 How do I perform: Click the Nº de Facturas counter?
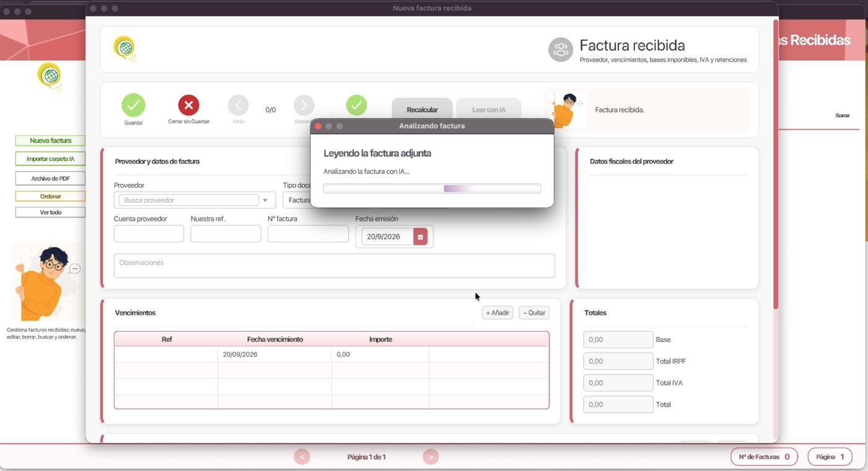coord(764,457)
